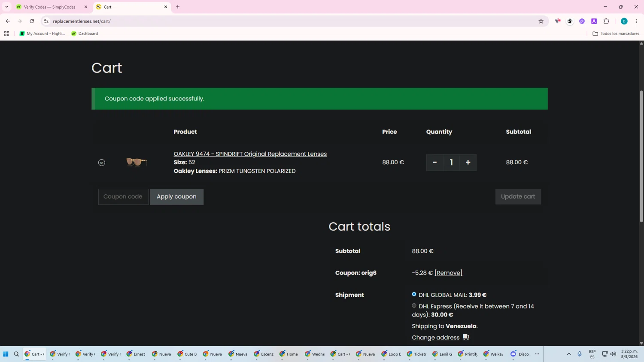Screen dimensions: 644x362
Task: Reload the cart page
Action: click(x=32, y=21)
